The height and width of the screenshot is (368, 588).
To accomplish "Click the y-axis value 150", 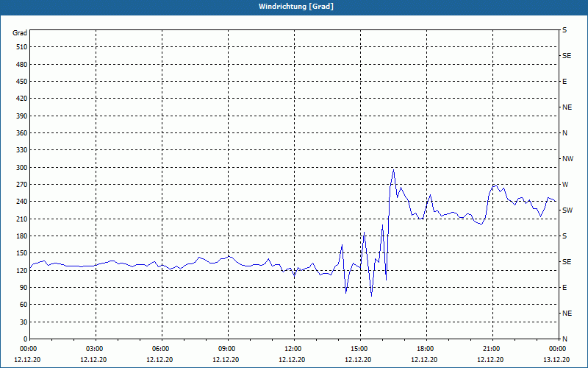I will [x=22, y=253].
